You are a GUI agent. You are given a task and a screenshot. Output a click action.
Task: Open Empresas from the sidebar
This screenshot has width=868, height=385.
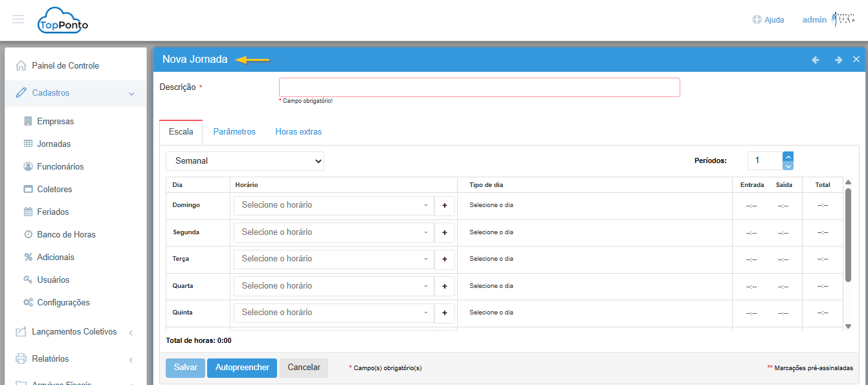coord(55,121)
